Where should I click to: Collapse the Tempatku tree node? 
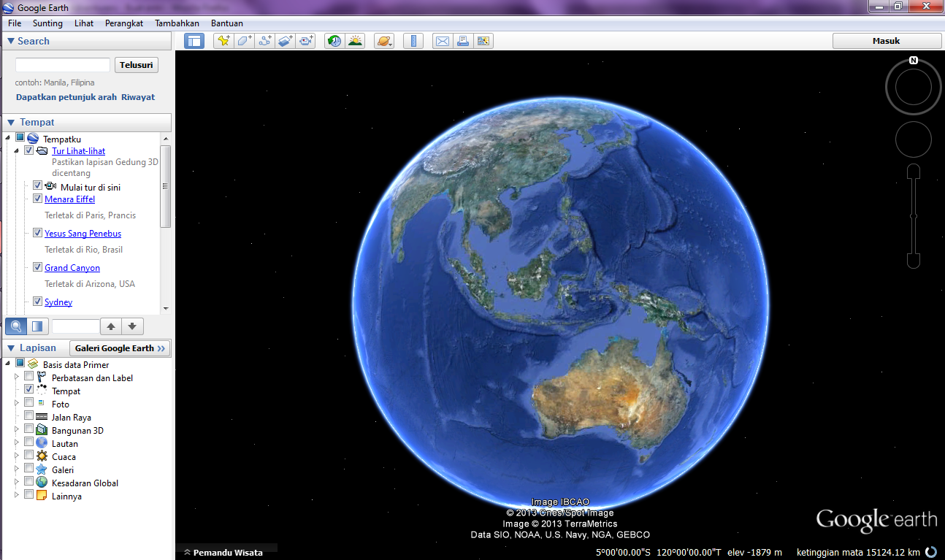[8, 138]
